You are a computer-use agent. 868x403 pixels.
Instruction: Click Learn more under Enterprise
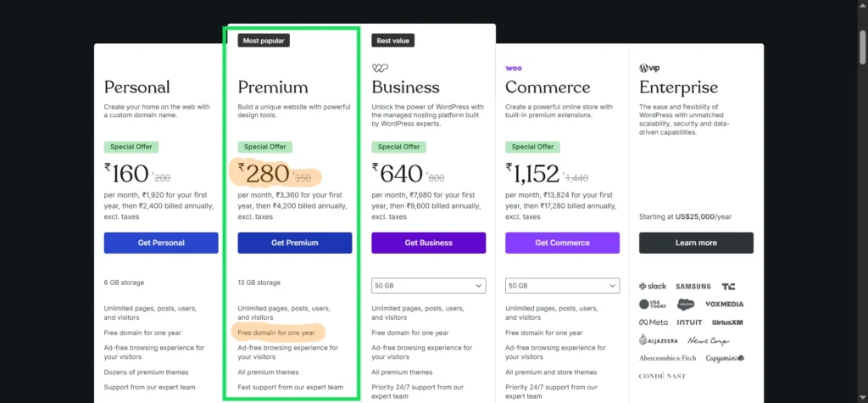pyautogui.click(x=696, y=243)
